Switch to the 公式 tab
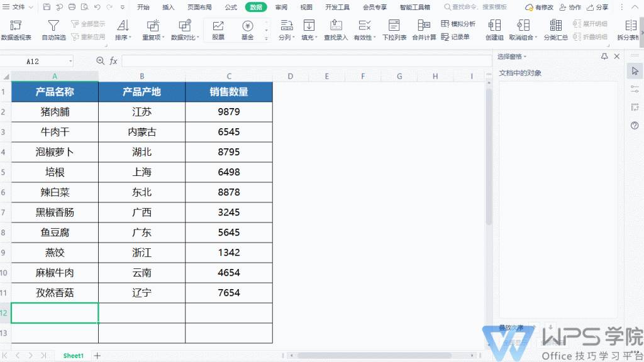 [x=231, y=7]
